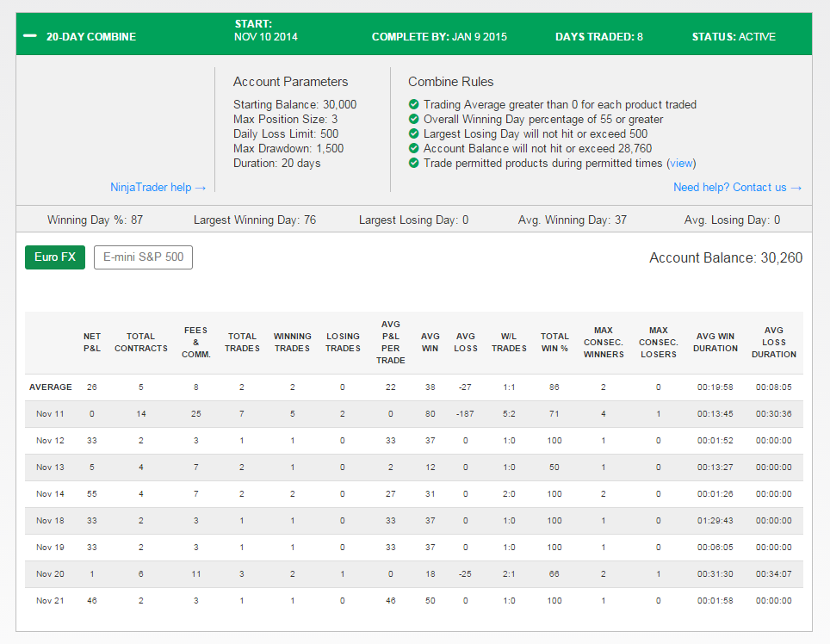Click the Max Drawdown: 1,500 line

[288, 148]
